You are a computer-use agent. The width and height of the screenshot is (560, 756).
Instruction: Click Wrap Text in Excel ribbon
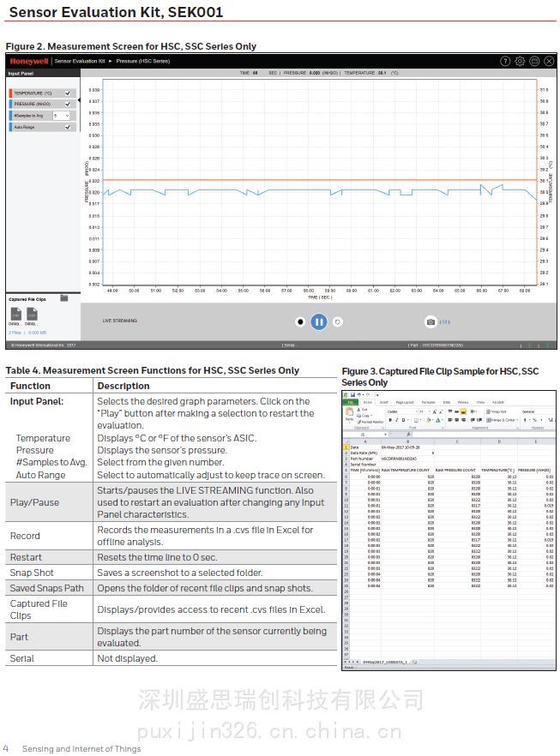click(497, 411)
